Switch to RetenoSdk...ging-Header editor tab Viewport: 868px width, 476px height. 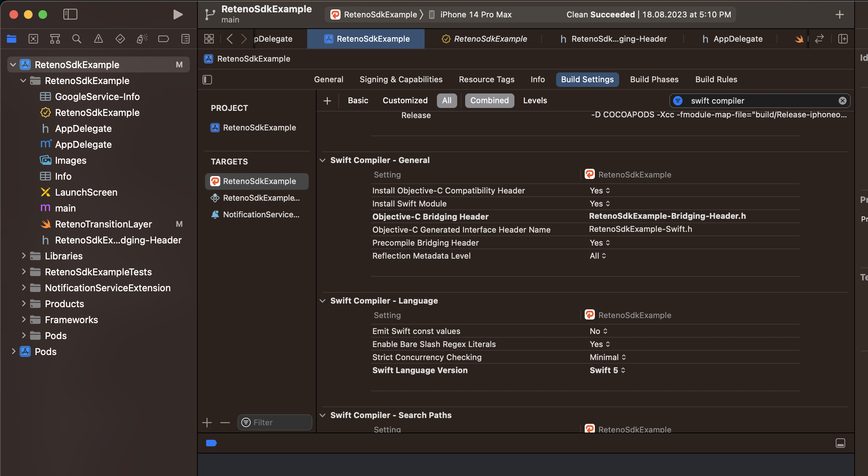click(x=613, y=39)
